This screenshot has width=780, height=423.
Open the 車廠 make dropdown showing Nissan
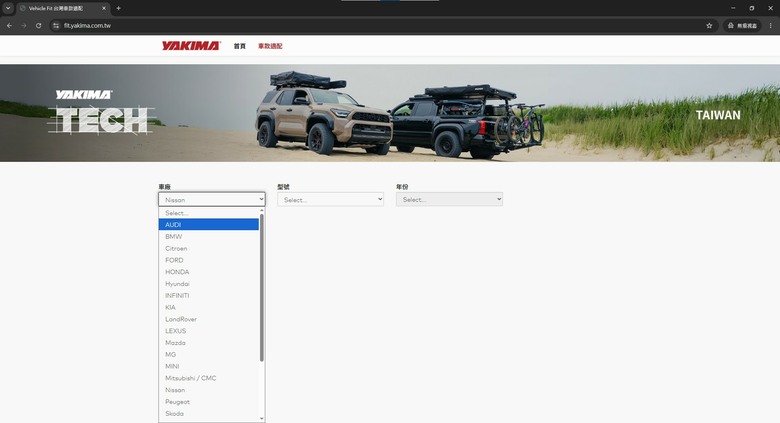coord(212,200)
